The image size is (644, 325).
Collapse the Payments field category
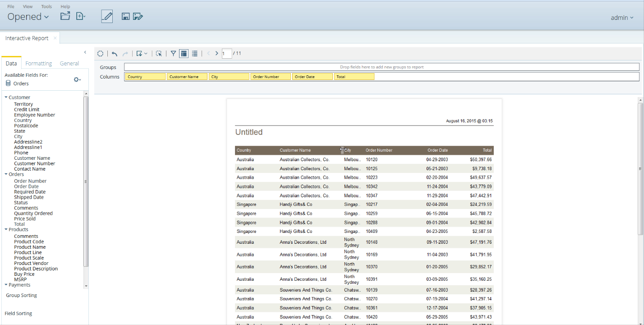coord(6,285)
